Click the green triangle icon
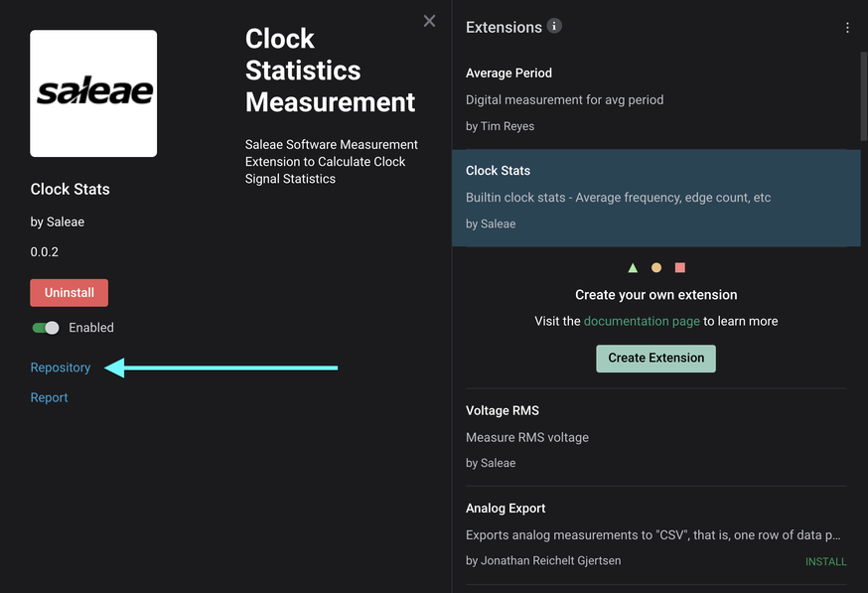 (x=633, y=268)
